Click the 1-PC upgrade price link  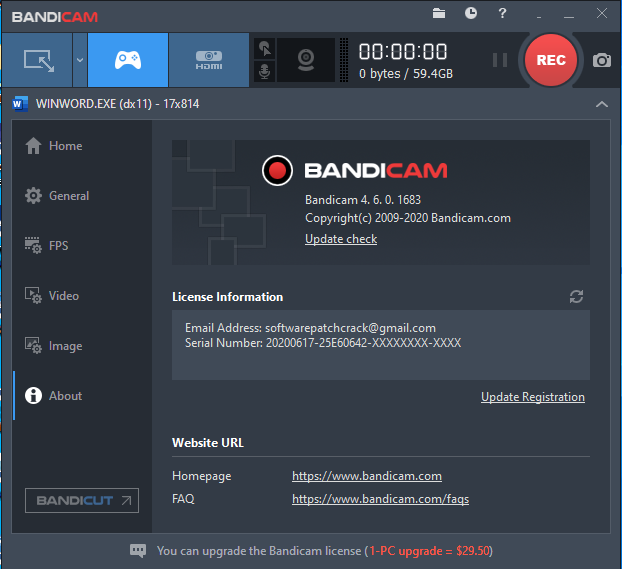click(x=430, y=551)
